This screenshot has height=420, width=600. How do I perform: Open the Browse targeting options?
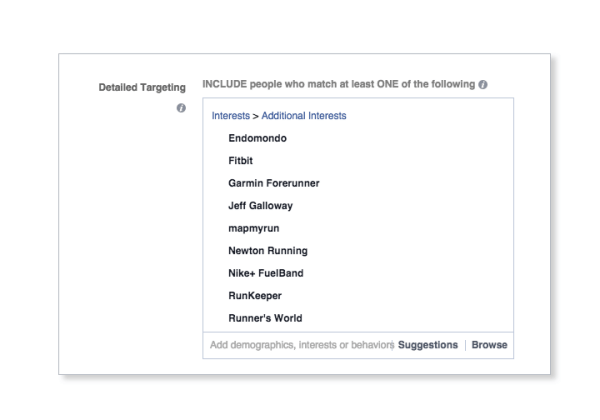point(489,345)
